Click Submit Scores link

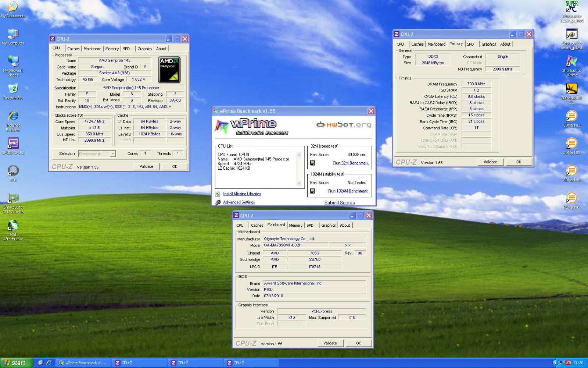[x=340, y=203]
